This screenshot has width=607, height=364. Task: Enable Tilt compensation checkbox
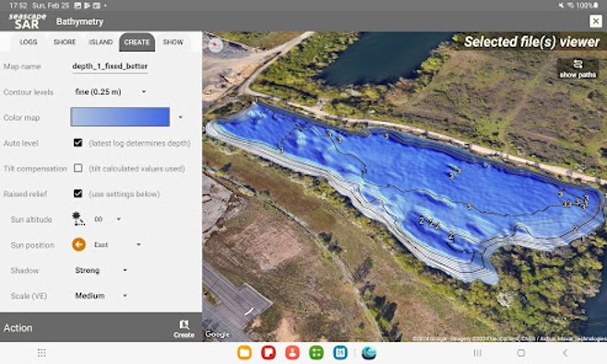77,169
